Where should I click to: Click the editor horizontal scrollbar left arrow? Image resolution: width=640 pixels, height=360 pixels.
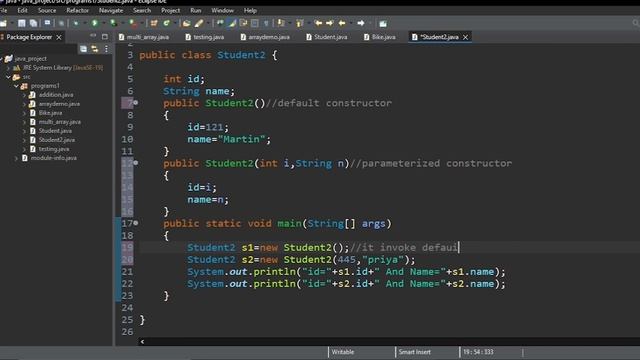click(x=142, y=342)
